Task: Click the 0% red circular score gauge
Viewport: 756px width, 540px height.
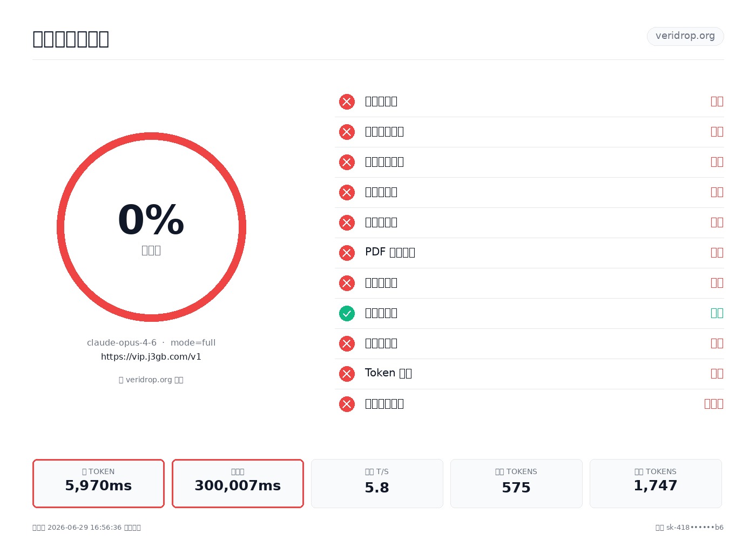Action: point(151,227)
